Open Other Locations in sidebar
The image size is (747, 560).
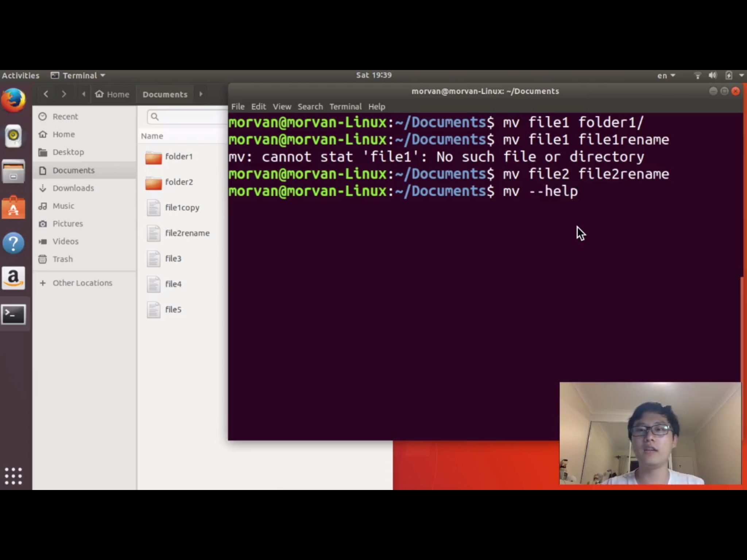[82, 283]
